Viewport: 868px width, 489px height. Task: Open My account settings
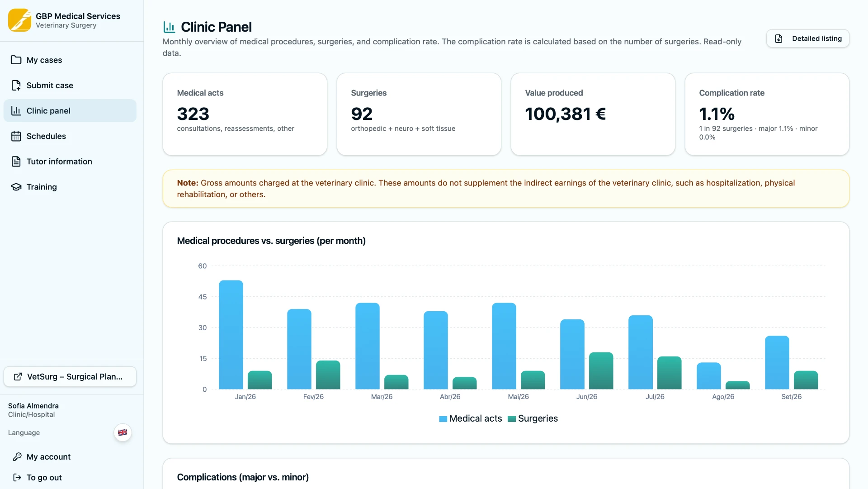70,457
